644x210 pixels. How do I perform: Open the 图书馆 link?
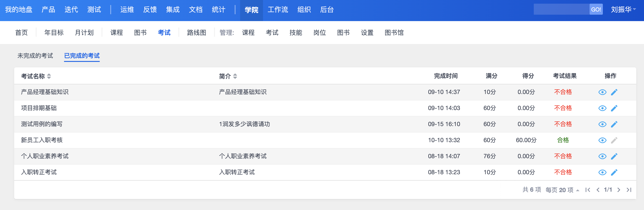394,33
